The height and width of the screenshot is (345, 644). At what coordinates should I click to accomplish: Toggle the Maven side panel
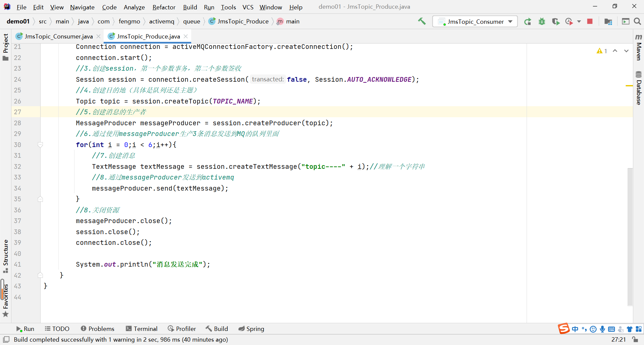pyautogui.click(x=639, y=47)
